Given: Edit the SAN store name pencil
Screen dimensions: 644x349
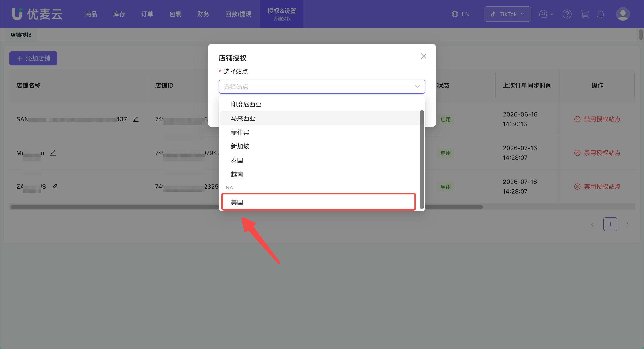Looking at the screenshot, I should (x=136, y=119).
